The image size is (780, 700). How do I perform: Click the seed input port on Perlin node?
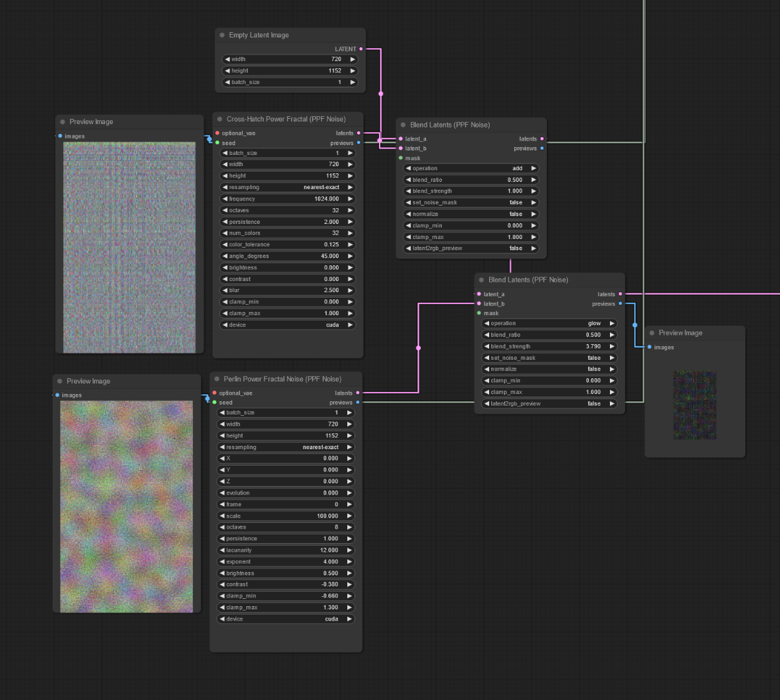215,403
